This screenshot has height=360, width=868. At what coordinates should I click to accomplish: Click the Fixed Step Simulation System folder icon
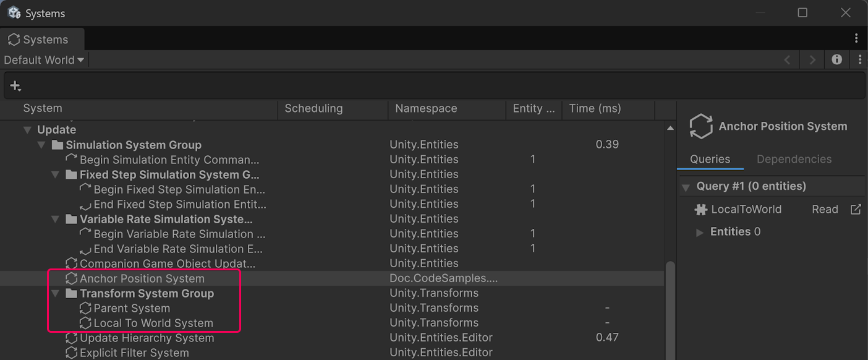[x=71, y=174]
